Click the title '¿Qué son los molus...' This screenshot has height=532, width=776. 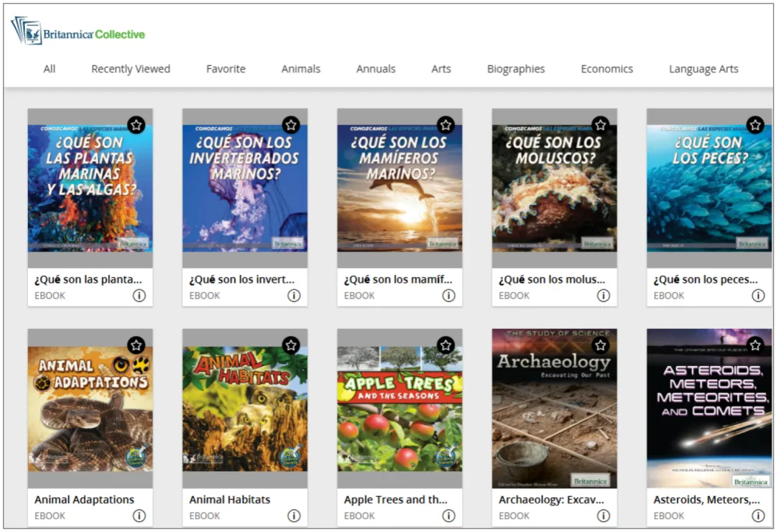[x=552, y=279]
